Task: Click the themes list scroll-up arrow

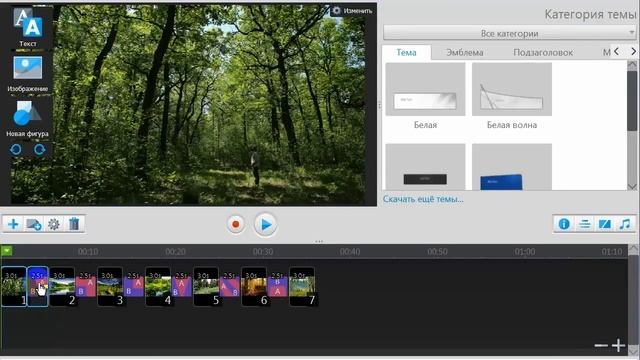Action: [x=632, y=64]
